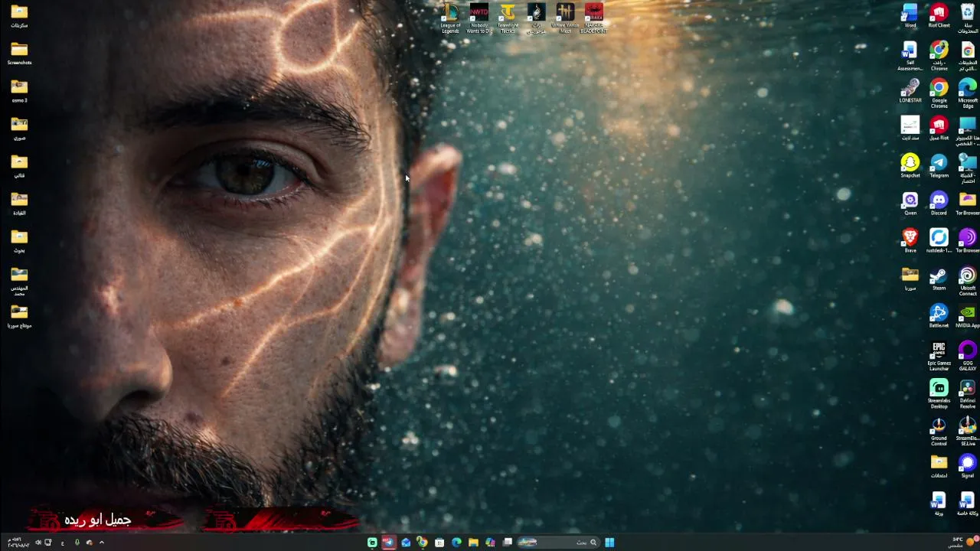
Task: Launch the Battle.net shortcut
Action: click(939, 315)
